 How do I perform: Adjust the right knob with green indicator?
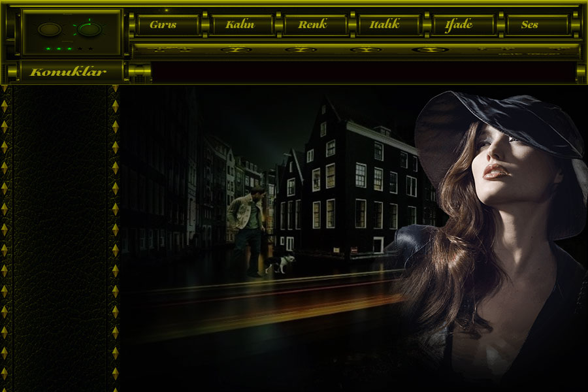tap(90, 29)
